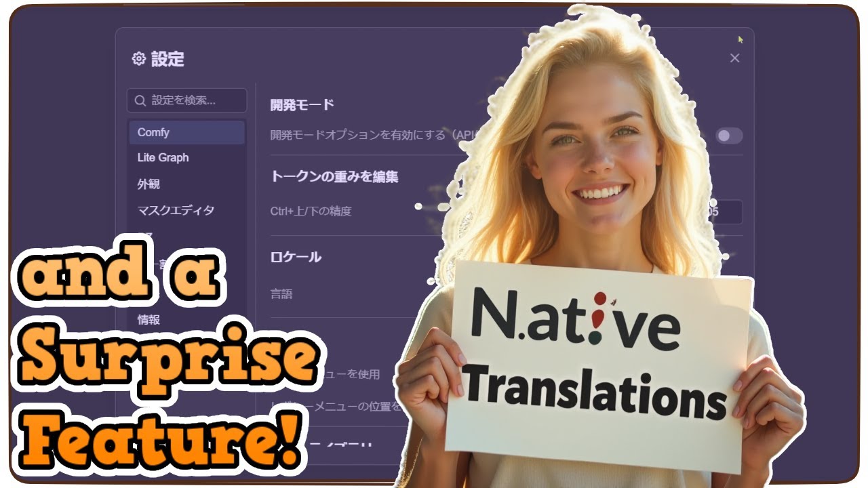Close the 設定 dialog with X
This screenshot has height=488, width=868.
pyautogui.click(x=734, y=58)
